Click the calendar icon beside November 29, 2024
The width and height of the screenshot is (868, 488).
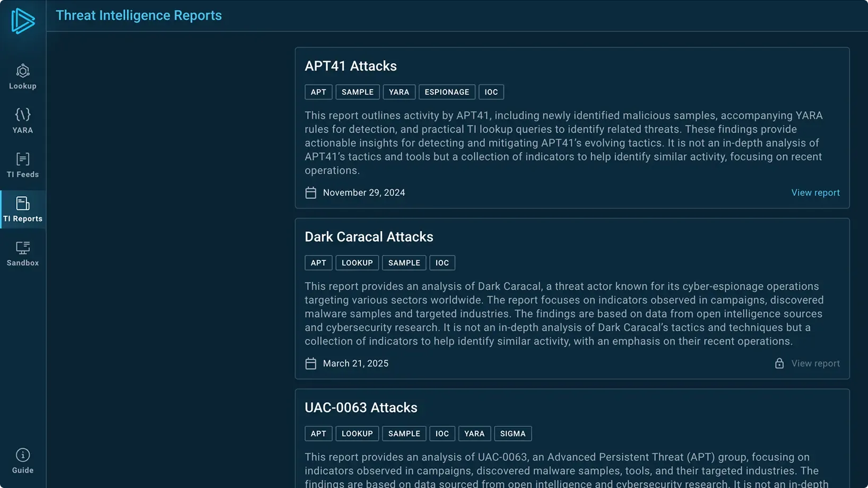tap(311, 193)
